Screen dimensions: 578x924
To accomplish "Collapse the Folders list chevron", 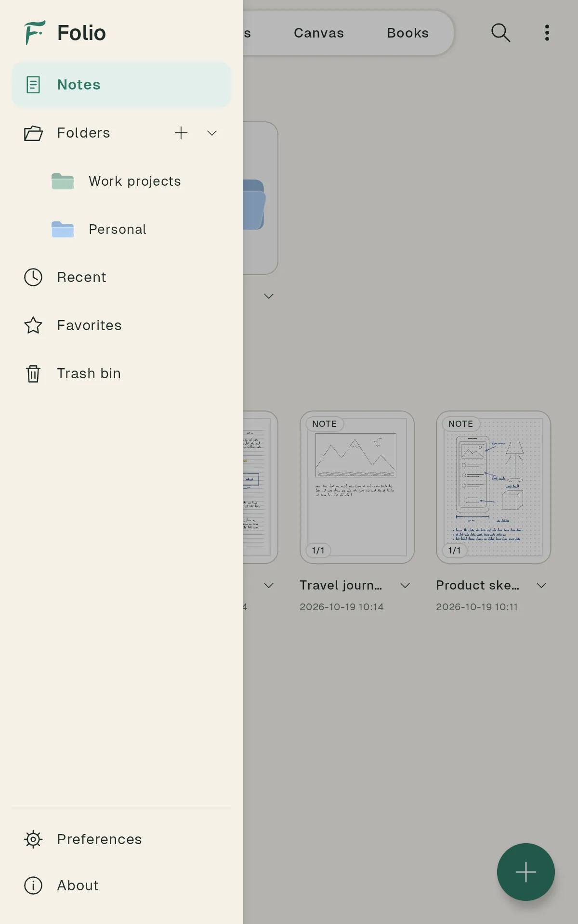I will coord(212,133).
